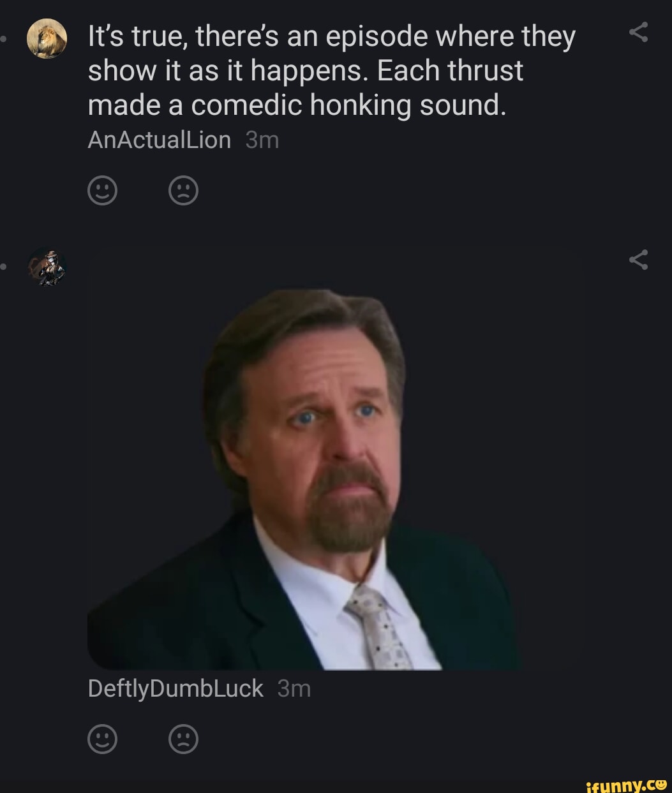Toggle the smiley reaction on the top comment

click(x=103, y=189)
